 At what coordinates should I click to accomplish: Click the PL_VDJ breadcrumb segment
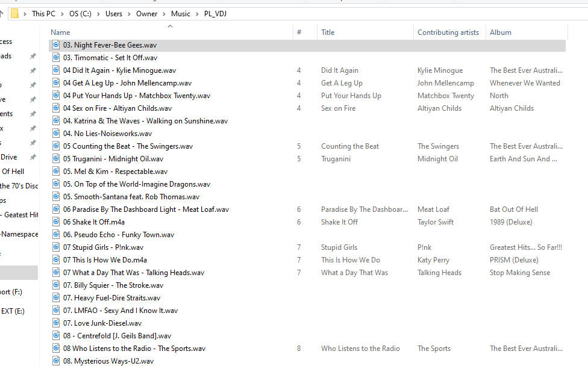(x=215, y=14)
